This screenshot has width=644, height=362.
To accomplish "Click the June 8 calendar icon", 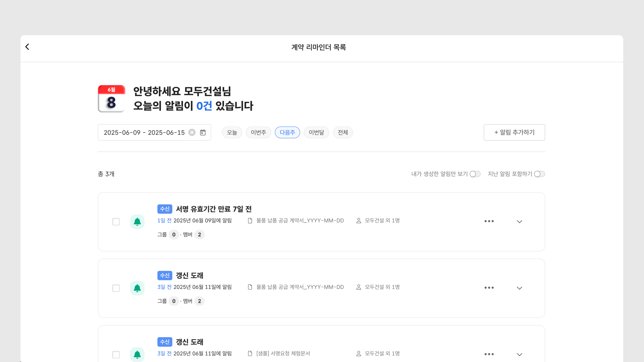I will 112,99.
